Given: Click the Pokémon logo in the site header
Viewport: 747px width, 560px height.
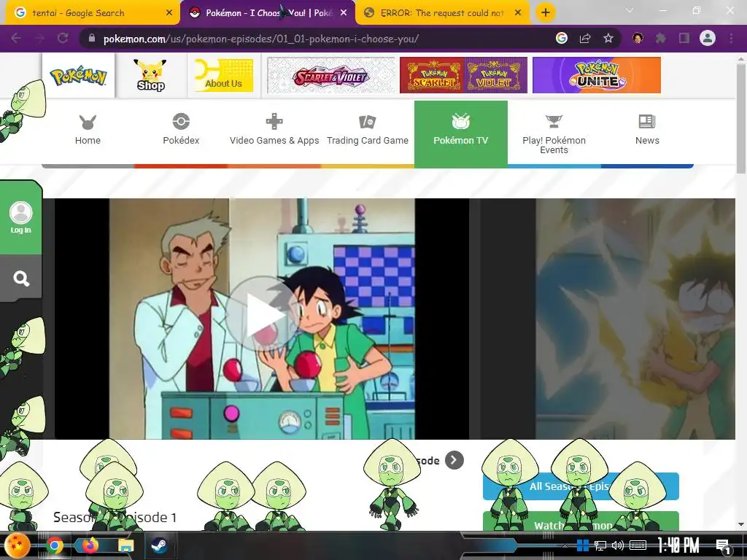Looking at the screenshot, I should pyautogui.click(x=78, y=76).
